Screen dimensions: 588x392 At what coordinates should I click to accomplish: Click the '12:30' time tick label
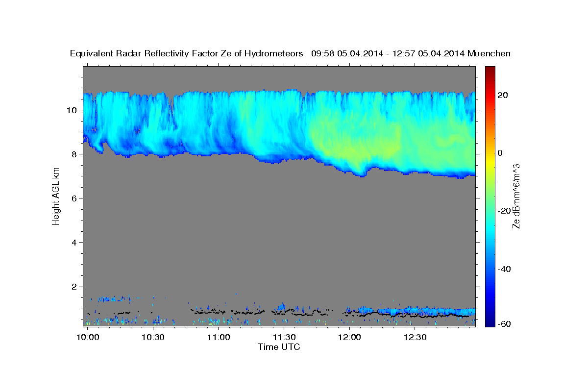[x=415, y=338]
